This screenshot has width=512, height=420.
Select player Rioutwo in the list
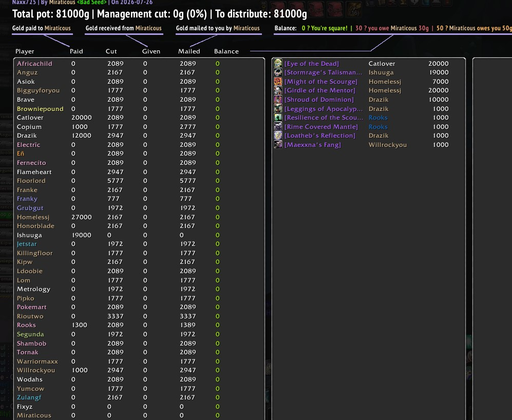(x=30, y=316)
